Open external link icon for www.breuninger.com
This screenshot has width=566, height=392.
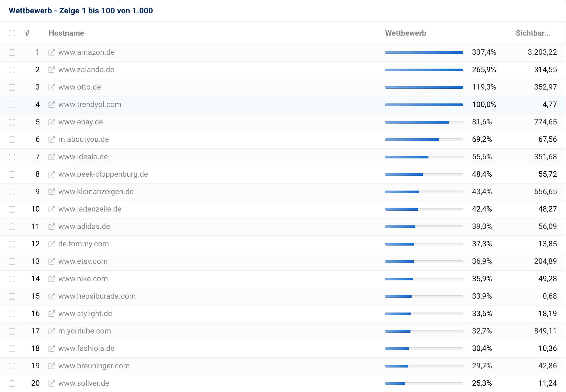coord(51,366)
